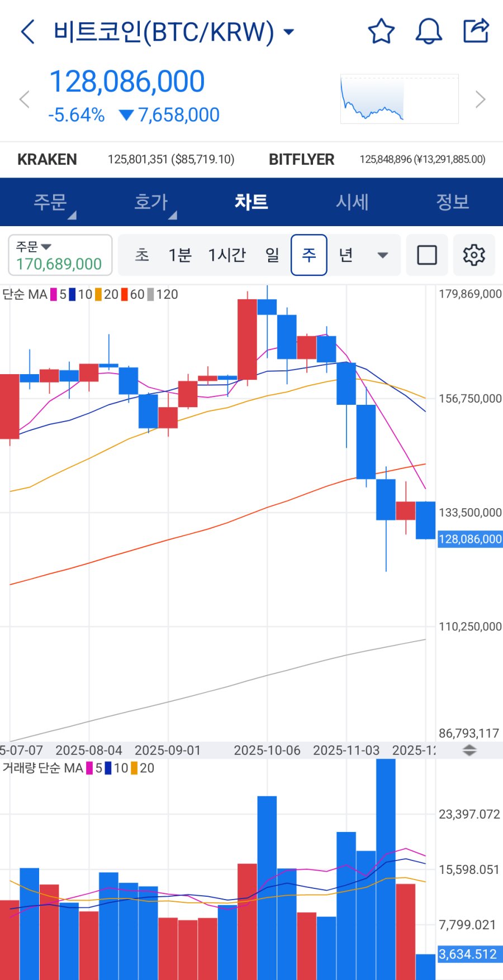Open the 시세 tab
503x980 pixels.
tap(352, 202)
